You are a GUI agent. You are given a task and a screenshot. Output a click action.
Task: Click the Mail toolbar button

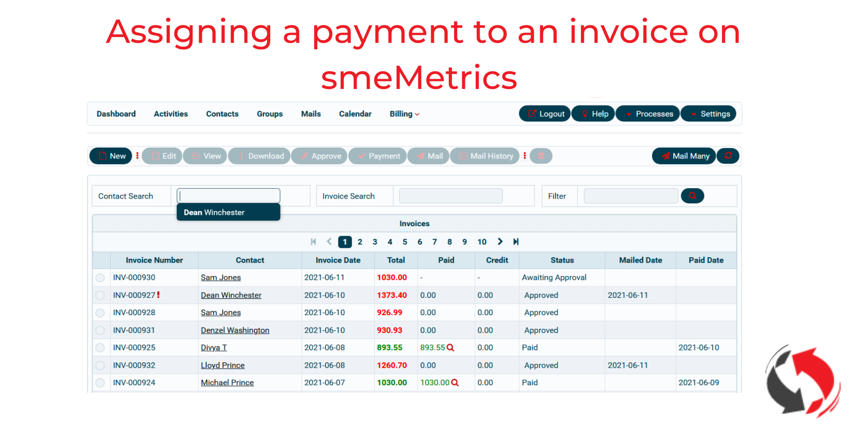click(428, 156)
